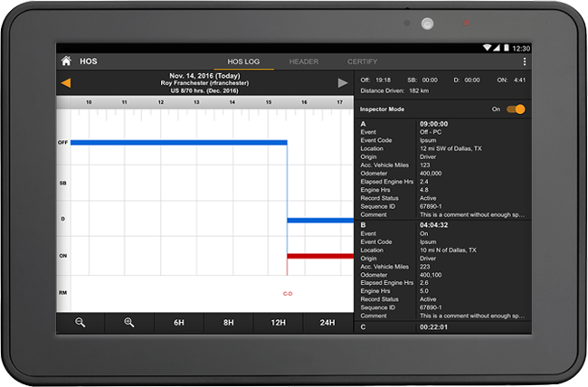Tap the Off - PC event value

point(431,132)
